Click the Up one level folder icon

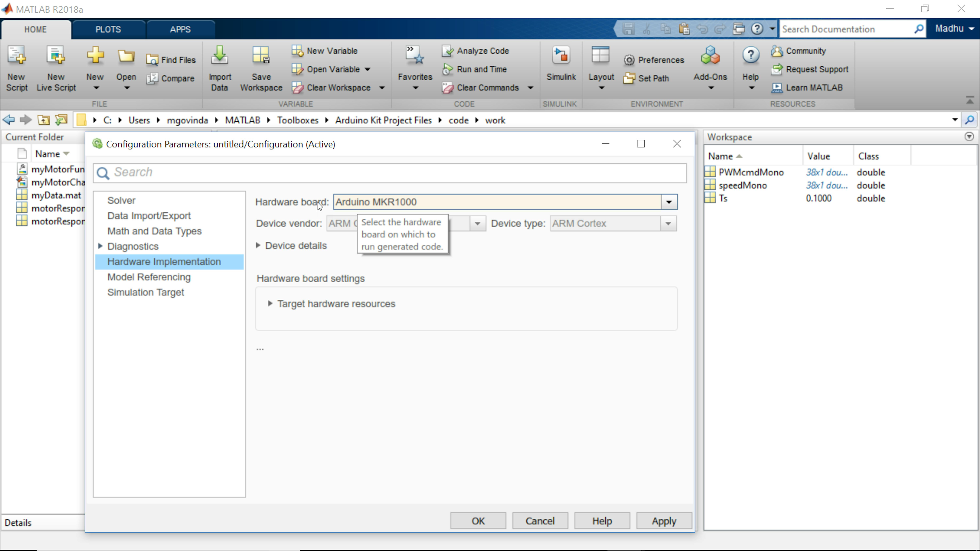tap(43, 120)
